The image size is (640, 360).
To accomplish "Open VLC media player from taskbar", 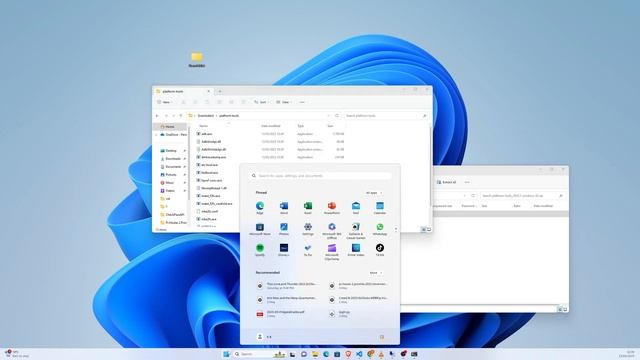I will [x=381, y=354].
